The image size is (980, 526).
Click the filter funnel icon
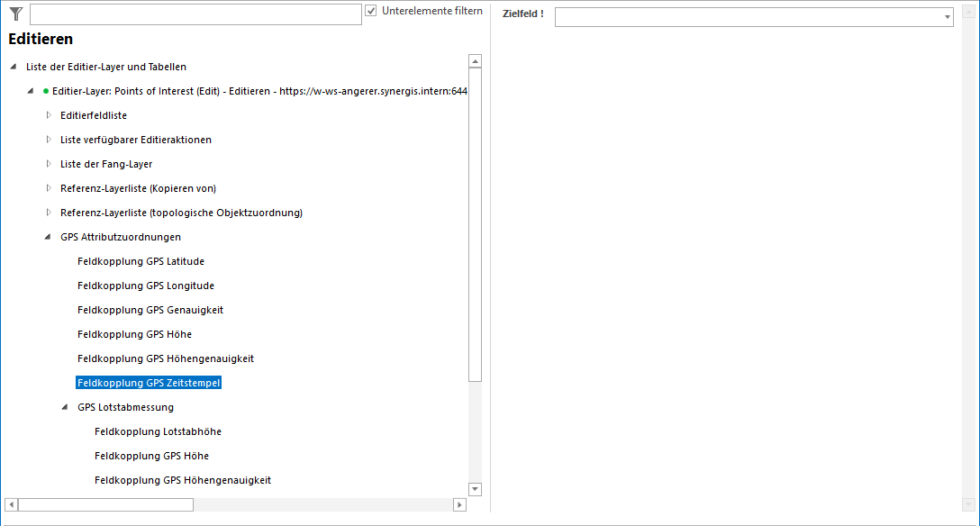click(16, 14)
